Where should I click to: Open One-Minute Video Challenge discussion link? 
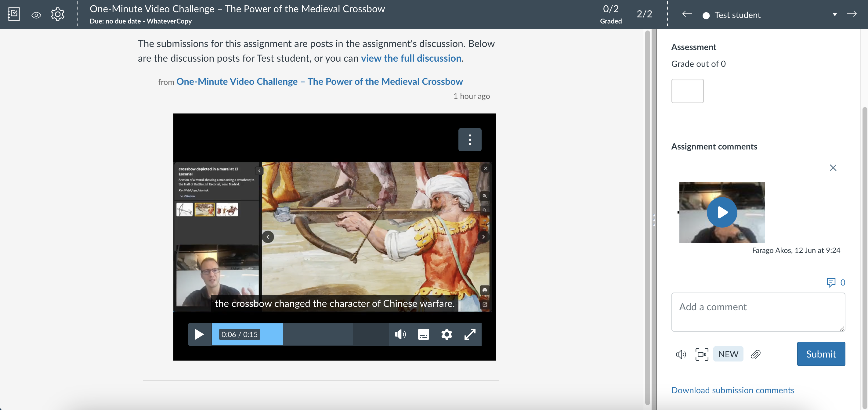320,81
